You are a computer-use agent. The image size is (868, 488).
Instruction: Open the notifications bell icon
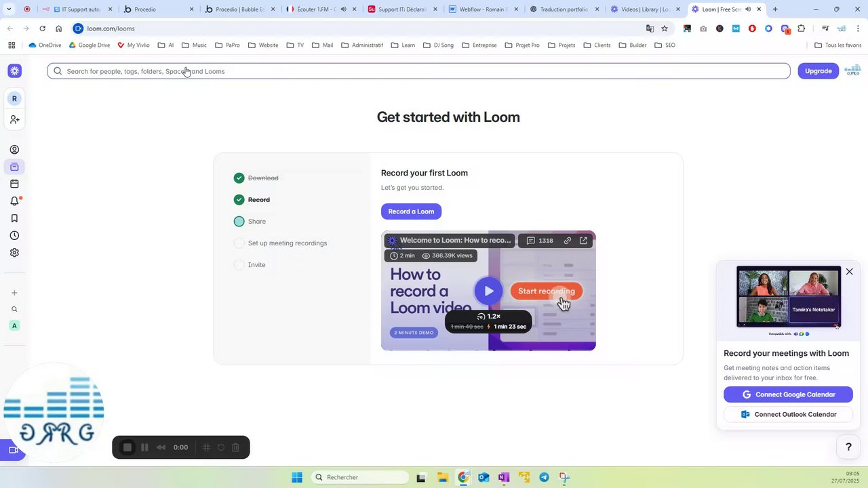(14, 201)
